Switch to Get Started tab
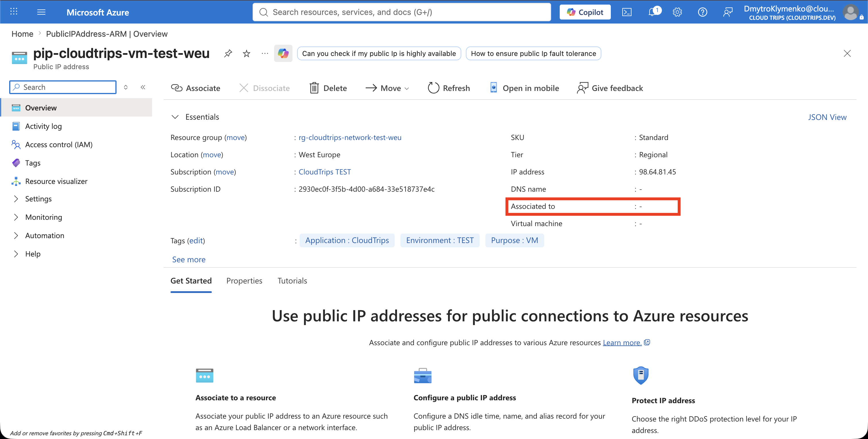This screenshot has width=868, height=439. pyautogui.click(x=191, y=281)
